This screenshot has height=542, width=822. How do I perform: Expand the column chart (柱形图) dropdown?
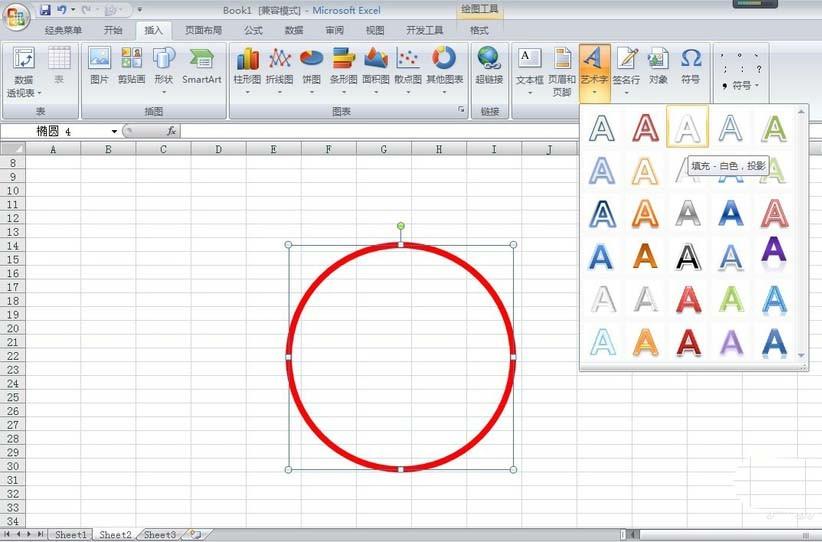[247, 92]
